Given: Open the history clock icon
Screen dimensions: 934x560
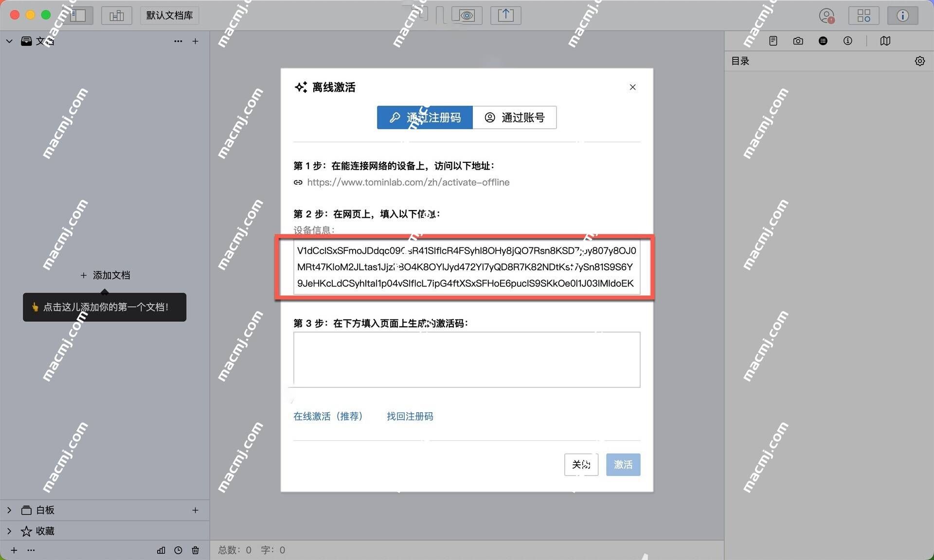Looking at the screenshot, I should pyautogui.click(x=178, y=550).
